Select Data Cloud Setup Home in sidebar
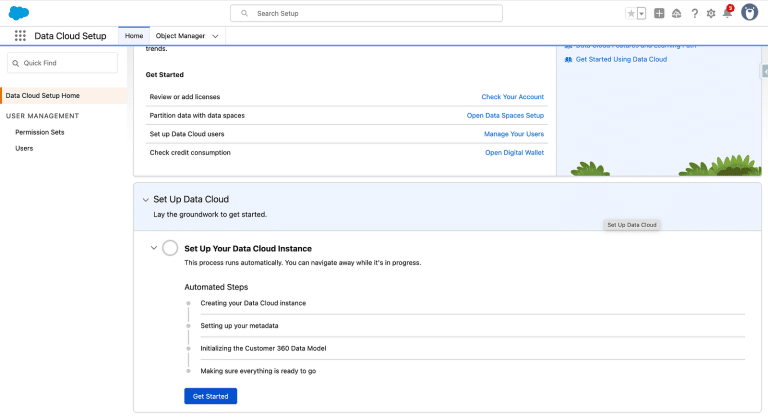 (x=64, y=96)
